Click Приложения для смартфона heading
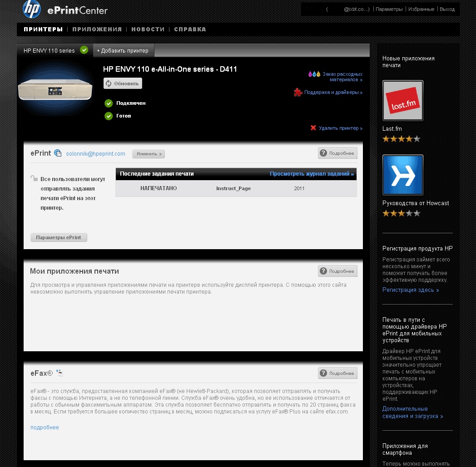 (x=405, y=449)
